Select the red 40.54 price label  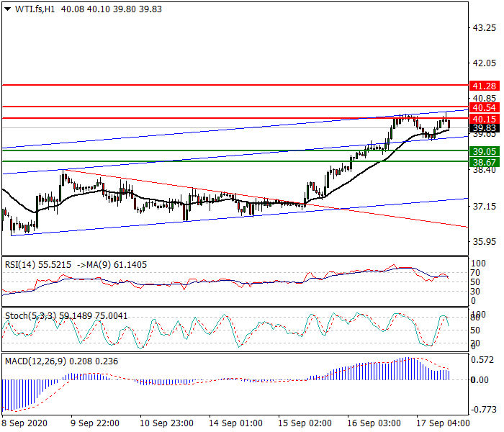[x=485, y=107]
